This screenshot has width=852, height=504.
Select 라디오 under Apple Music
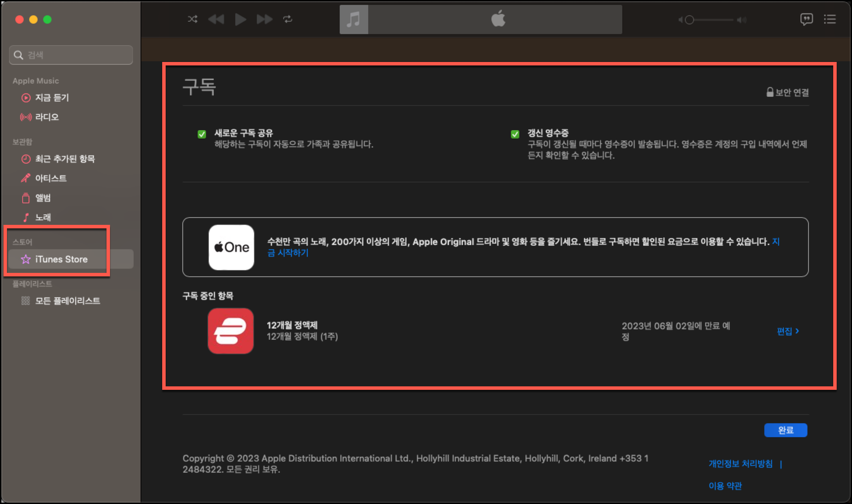[x=47, y=117]
